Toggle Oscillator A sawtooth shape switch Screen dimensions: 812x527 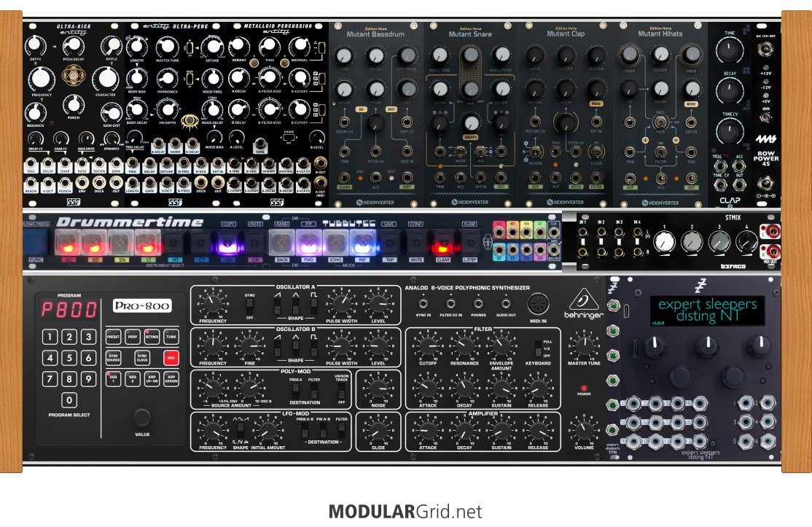click(278, 305)
